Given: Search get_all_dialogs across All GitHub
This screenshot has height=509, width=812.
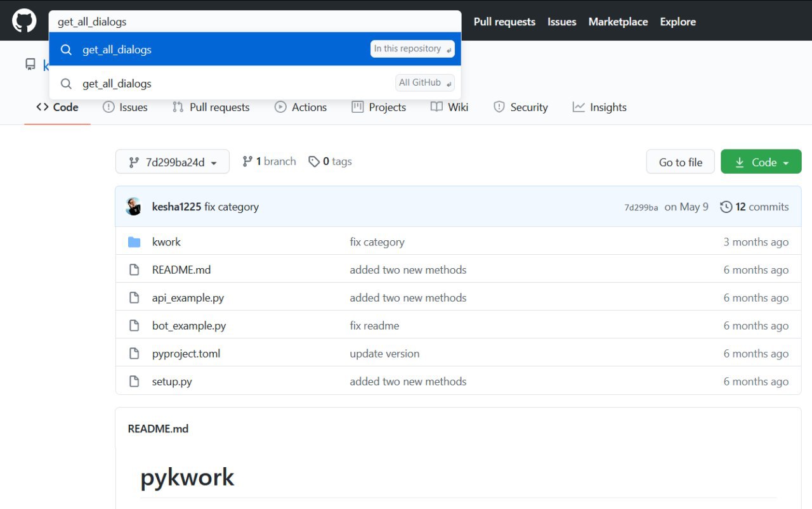Looking at the screenshot, I should (255, 83).
